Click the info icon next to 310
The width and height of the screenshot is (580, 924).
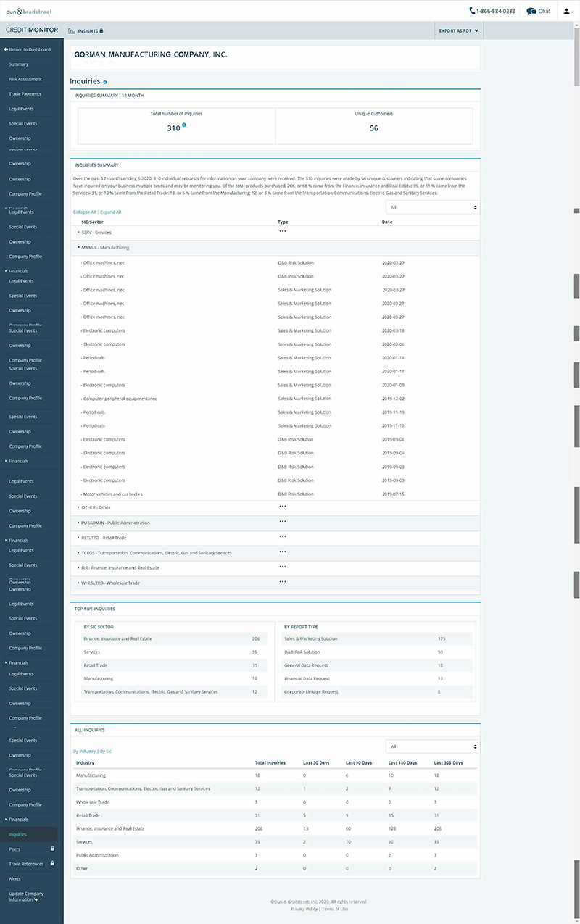tap(184, 125)
